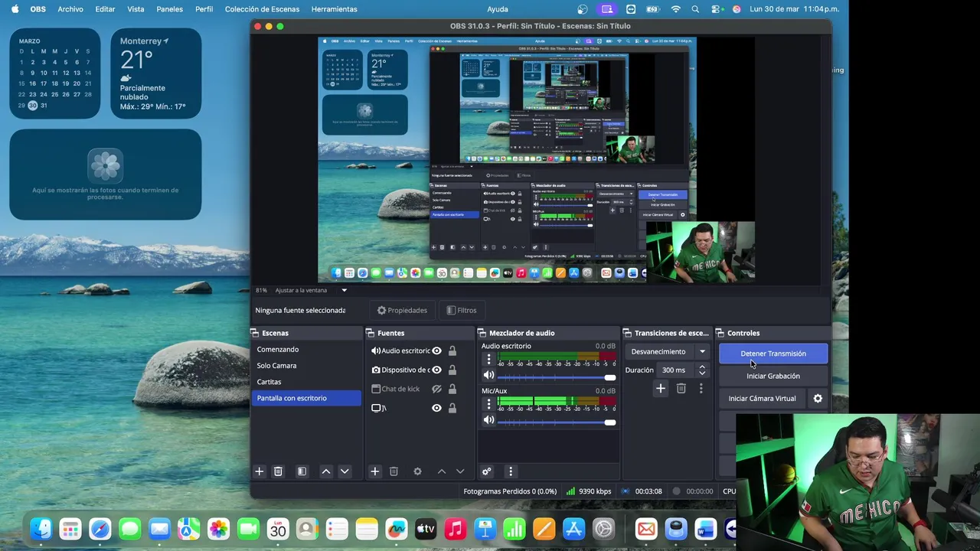Adjust Audio escritorio volume slider
980x551 pixels.
pos(557,377)
